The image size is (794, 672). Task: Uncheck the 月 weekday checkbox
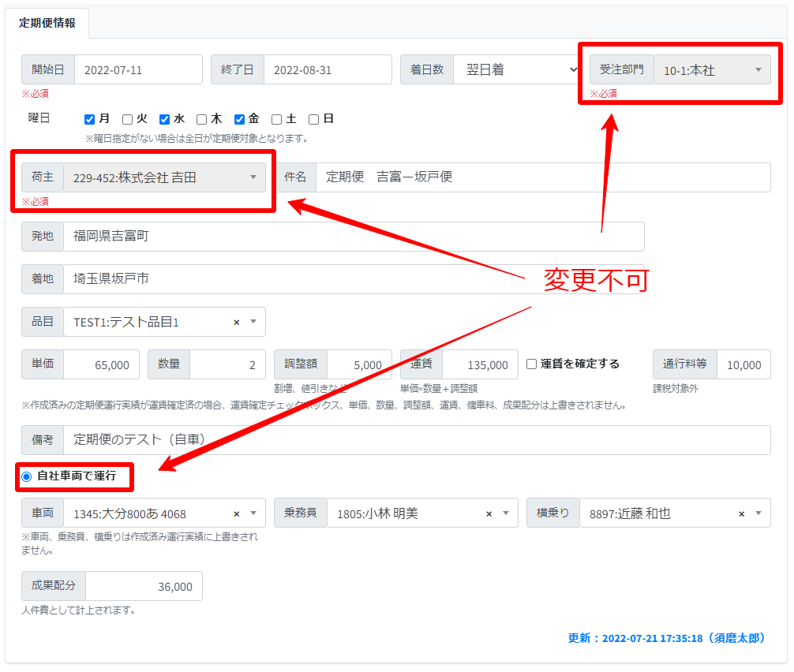coord(90,119)
